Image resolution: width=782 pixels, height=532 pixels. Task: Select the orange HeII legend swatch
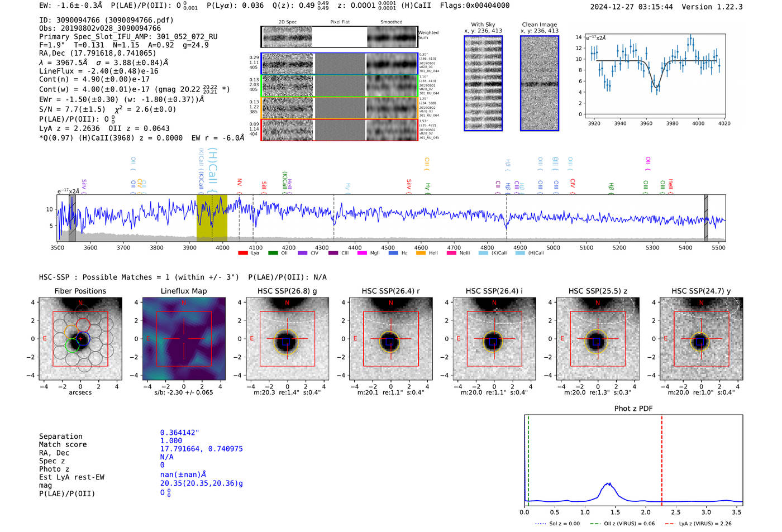pos(421,253)
